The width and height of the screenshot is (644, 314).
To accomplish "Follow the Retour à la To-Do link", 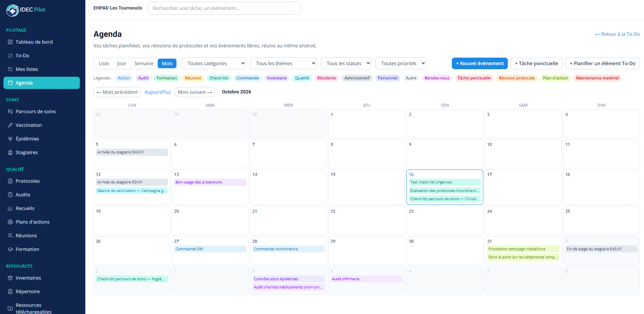I will click(617, 34).
